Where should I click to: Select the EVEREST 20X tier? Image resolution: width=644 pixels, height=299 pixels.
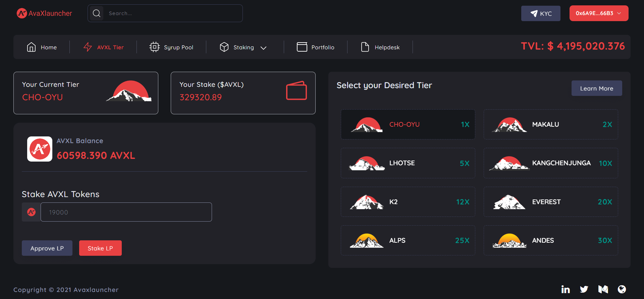(550, 202)
